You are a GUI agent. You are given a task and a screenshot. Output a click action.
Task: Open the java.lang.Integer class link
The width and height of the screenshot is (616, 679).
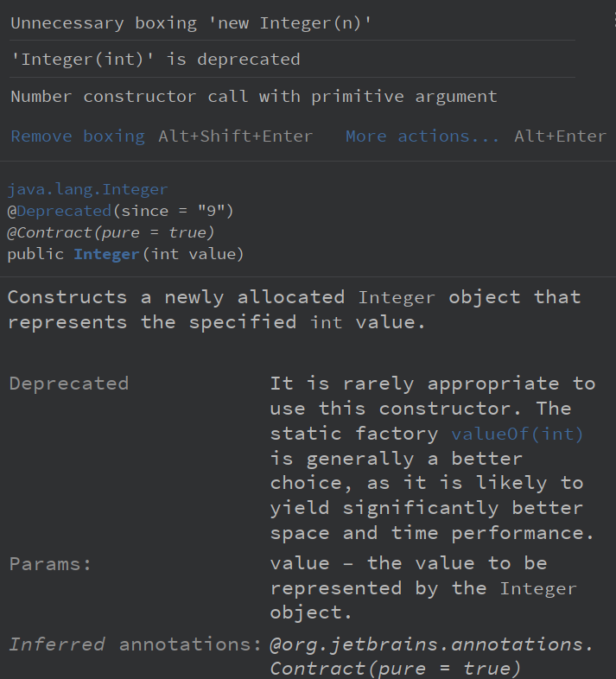point(87,189)
